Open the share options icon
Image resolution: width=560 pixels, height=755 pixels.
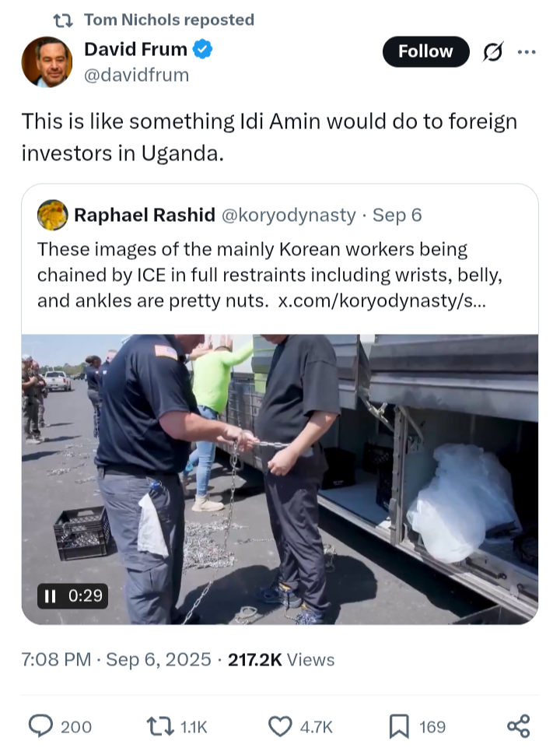click(x=518, y=726)
